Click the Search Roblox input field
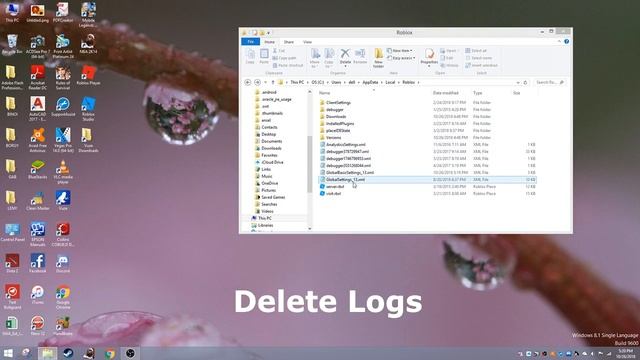Screen dimensions: 640x360 [549, 82]
